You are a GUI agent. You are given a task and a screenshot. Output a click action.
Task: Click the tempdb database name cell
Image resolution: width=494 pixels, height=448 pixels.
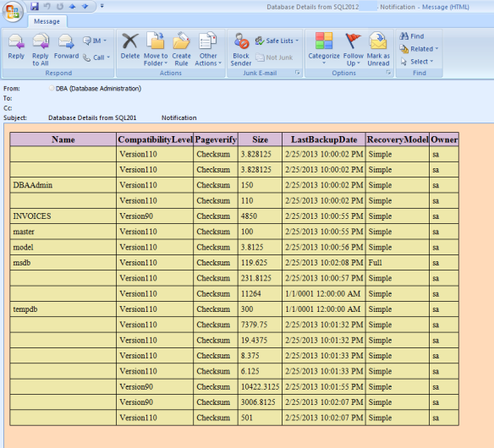pyautogui.click(x=63, y=309)
